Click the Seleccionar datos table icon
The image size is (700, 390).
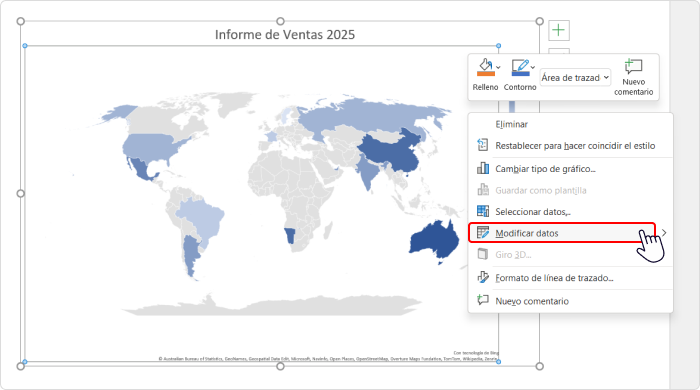point(483,211)
